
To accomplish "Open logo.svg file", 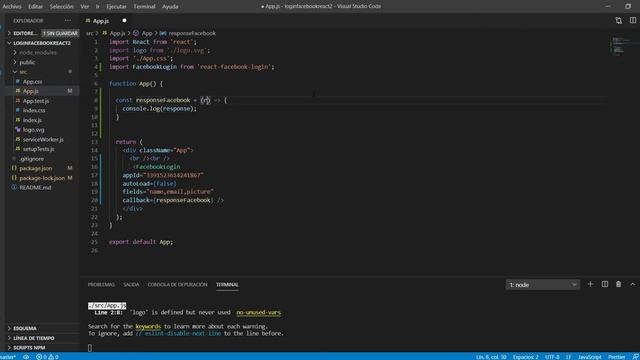I will click(x=33, y=130).
